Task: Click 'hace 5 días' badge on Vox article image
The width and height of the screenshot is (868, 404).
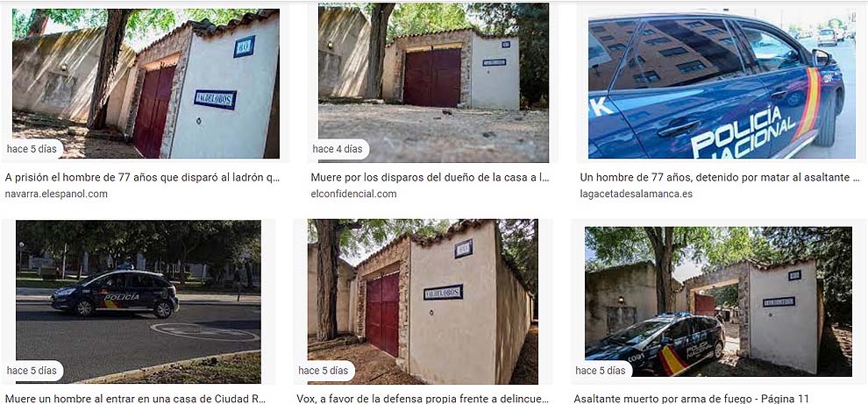Action: pos(324,370)
